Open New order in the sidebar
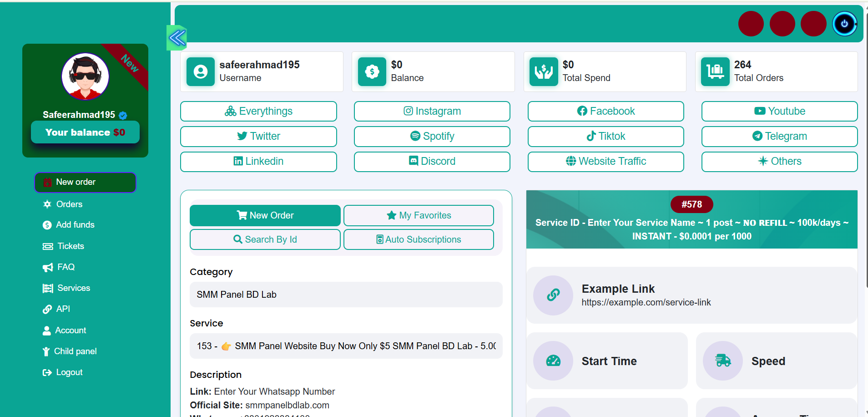Screen dimensions: 868x417 pos(85,182)
